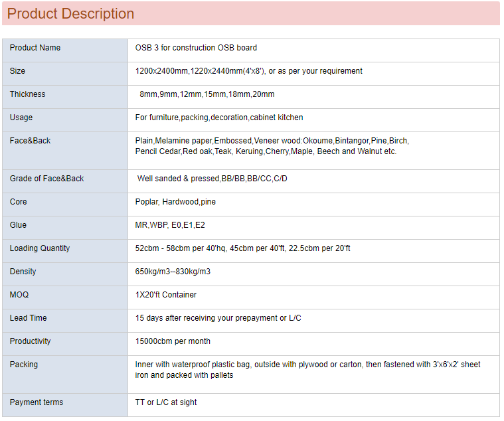This screenshot has width=504, height=421.
Task: Click the Size row label
Action: point(18,71)
